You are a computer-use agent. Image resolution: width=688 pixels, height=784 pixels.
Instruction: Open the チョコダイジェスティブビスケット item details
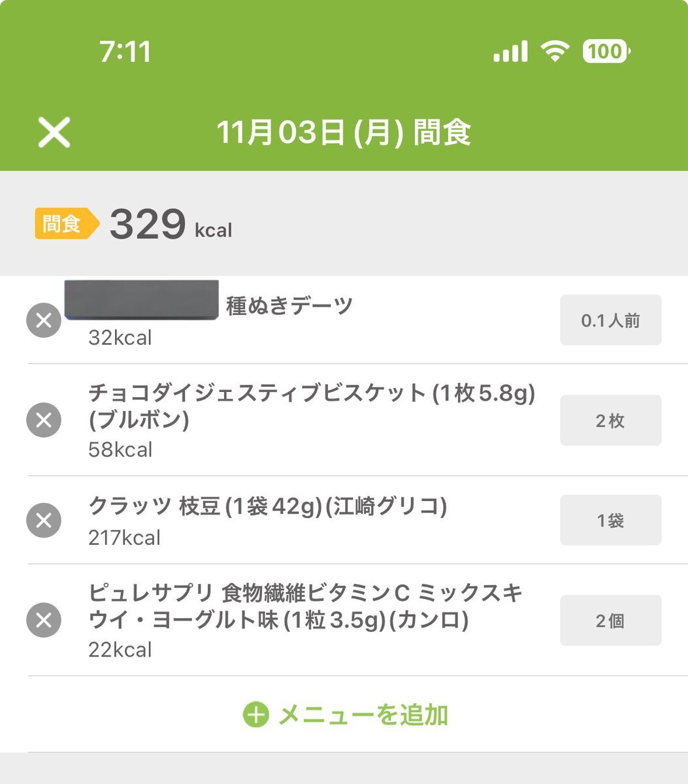point(311,405)
